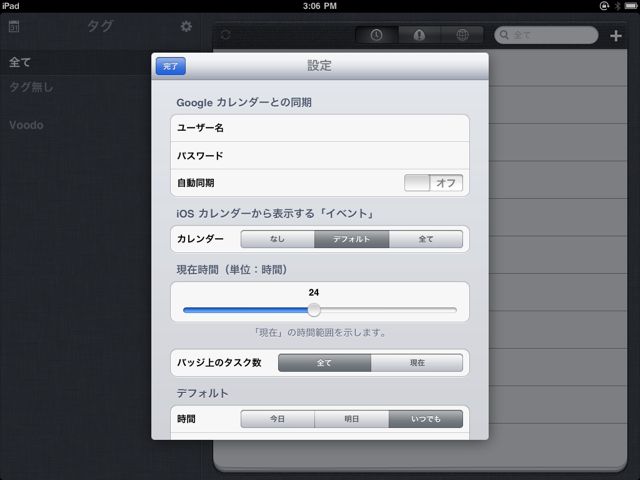Click the value 24 above the slider
Viewport: 640px width, 480px height.
[x=314, y=292]
